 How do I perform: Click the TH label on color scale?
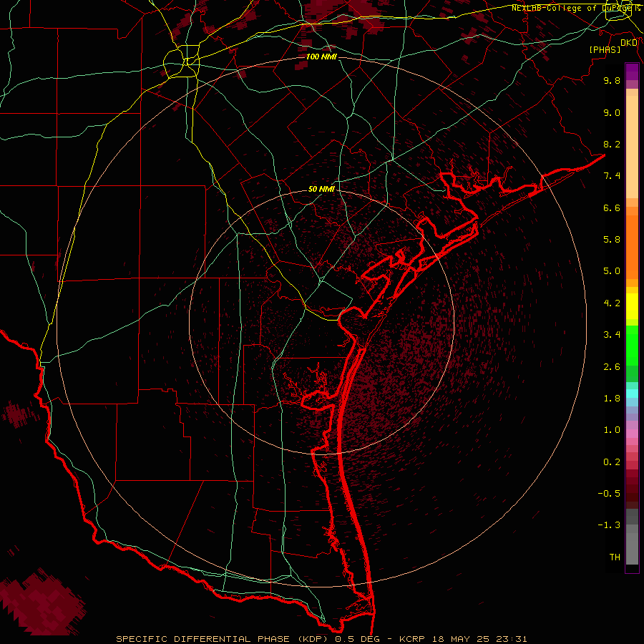(615, 557)
